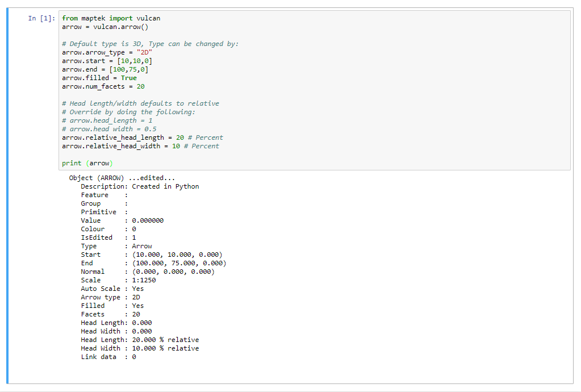Click the In [1]: cell prompt
Image resolution: width=581 pixels, height=392 pixels.
[41, 18]
